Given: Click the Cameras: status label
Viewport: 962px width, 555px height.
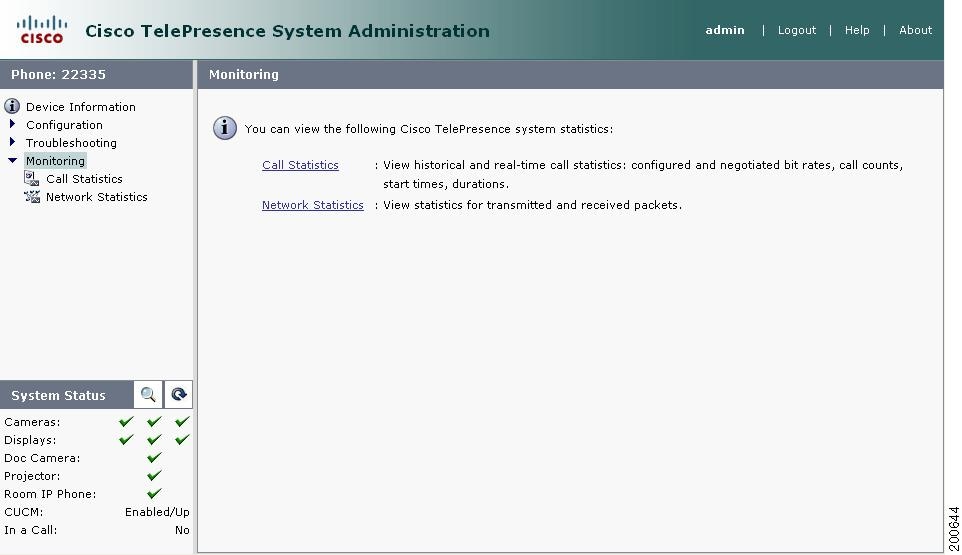Looking at the screenshot, I should point(32,422).
